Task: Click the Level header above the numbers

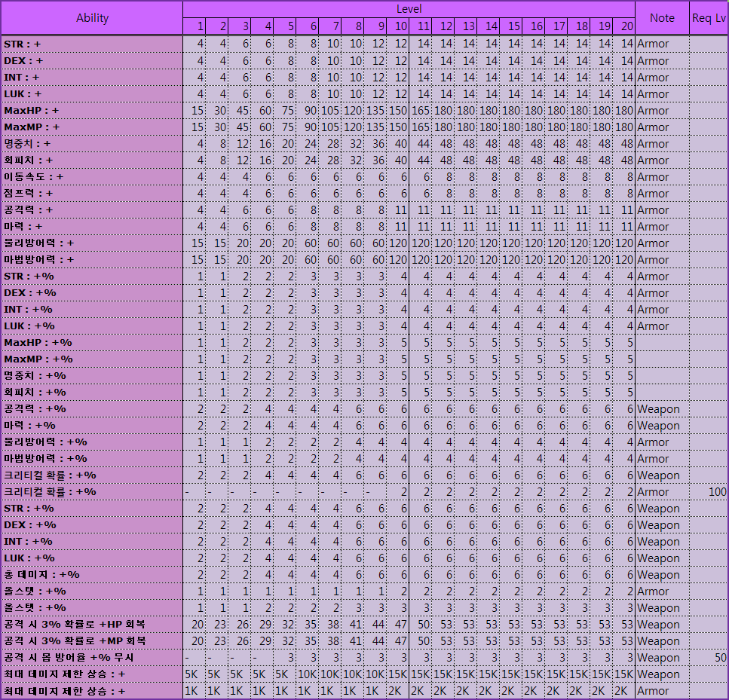Action: point(409,9)
